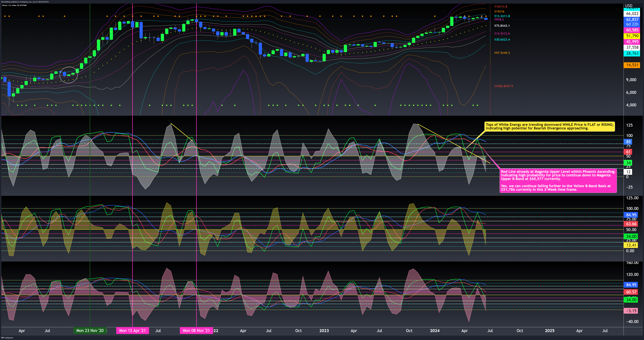Viewport: 644px width, 340px height.
Task: Click the magenta ⇑9⇓8.2 band label
Action: (x=499, y=19)
